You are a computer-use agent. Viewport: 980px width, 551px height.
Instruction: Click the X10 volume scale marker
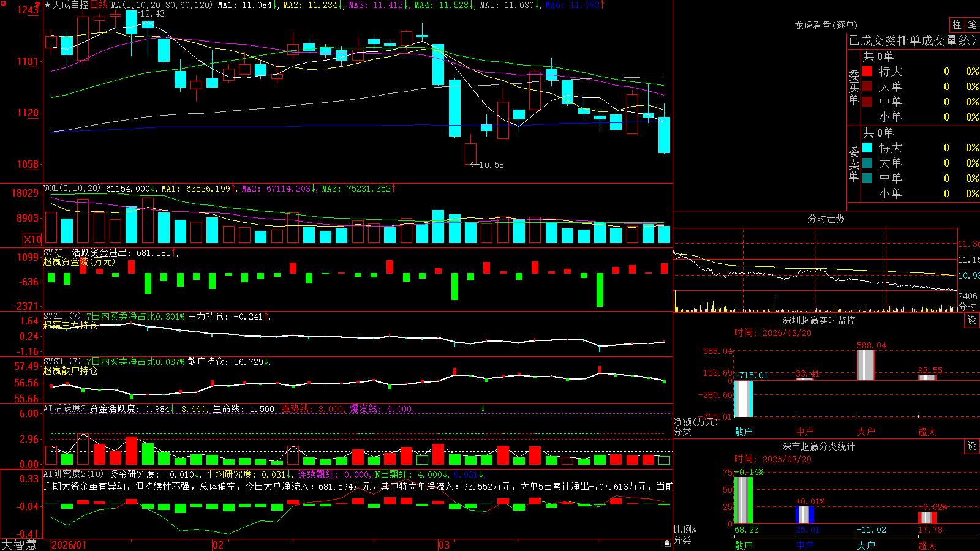tap(32, 239)
